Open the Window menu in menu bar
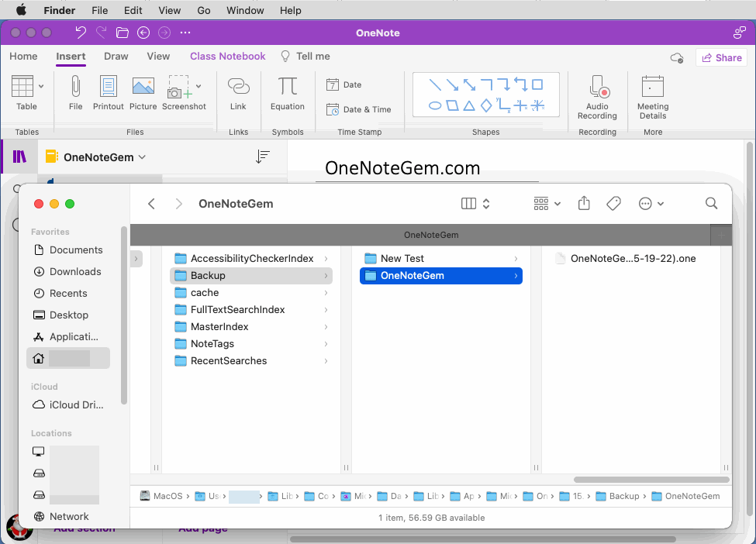This screenshot has height=544, width=756. pos(245,10)
